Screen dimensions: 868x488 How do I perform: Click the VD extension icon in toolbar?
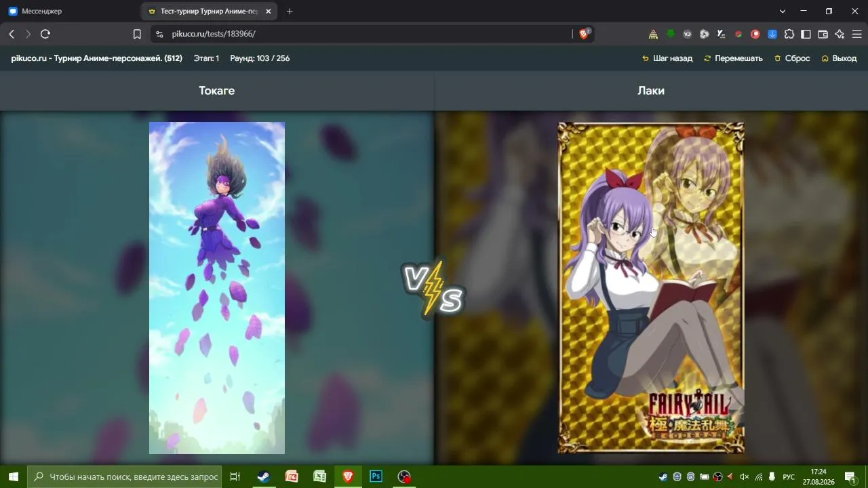(x=688, y=34)
